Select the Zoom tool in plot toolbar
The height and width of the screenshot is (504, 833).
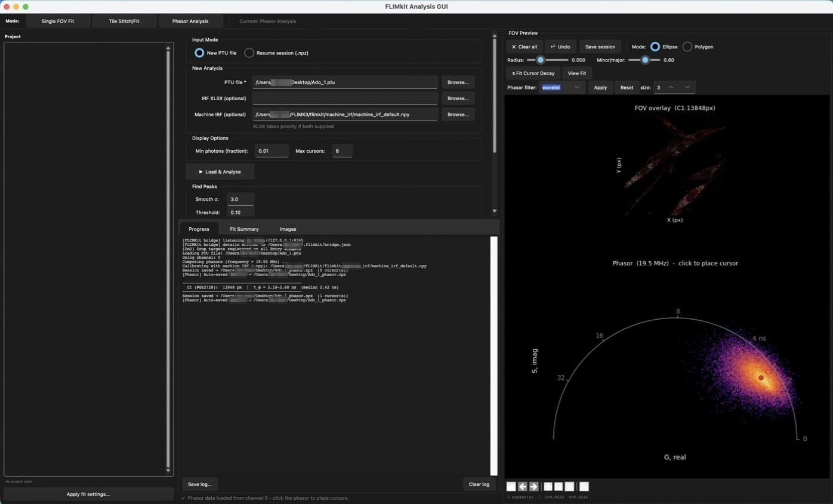(559, 487)
